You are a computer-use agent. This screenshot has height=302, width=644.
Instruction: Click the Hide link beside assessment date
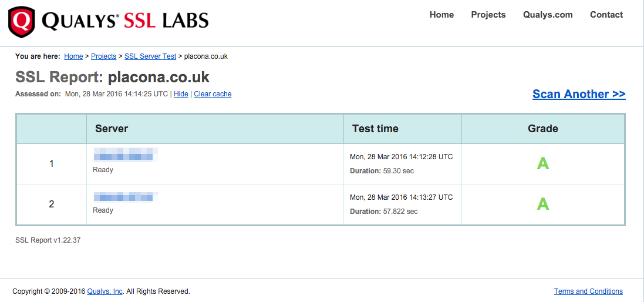[181, 94]
